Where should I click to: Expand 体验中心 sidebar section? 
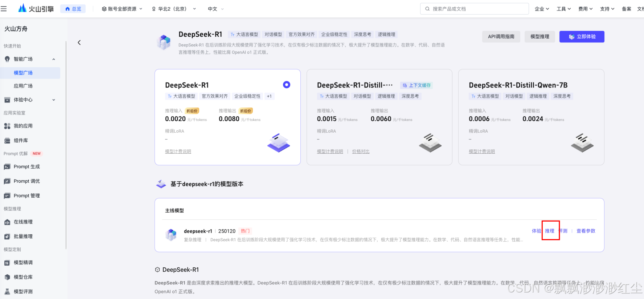pyautogui.click(x=54, y=100)
